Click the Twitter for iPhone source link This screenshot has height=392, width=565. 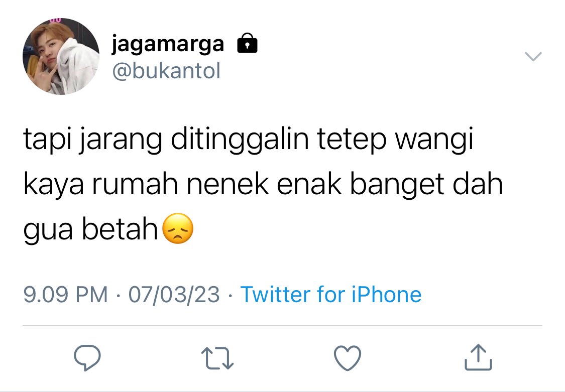331,295
